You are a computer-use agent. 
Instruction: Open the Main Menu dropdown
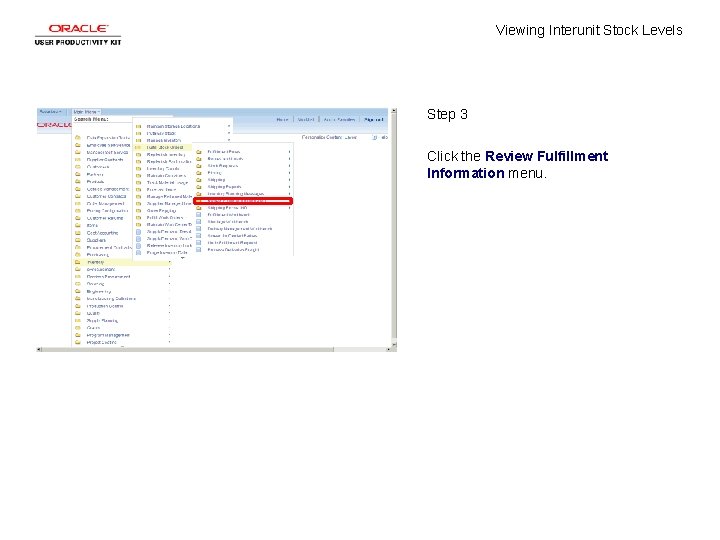point(86,112)
